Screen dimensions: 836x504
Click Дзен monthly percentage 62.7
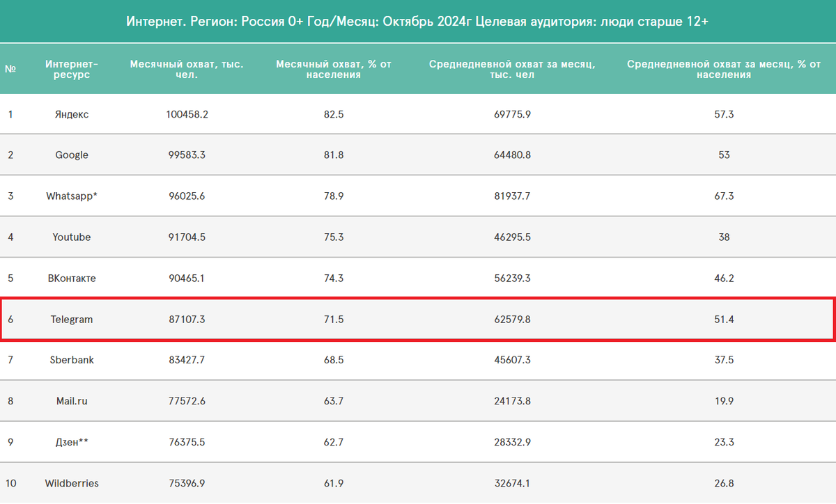334,442
